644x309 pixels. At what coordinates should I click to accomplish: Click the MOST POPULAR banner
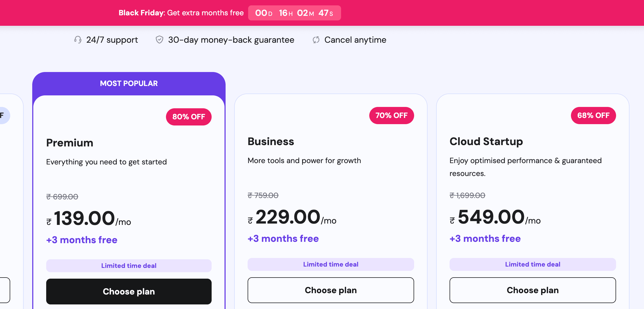pos(129,83)
